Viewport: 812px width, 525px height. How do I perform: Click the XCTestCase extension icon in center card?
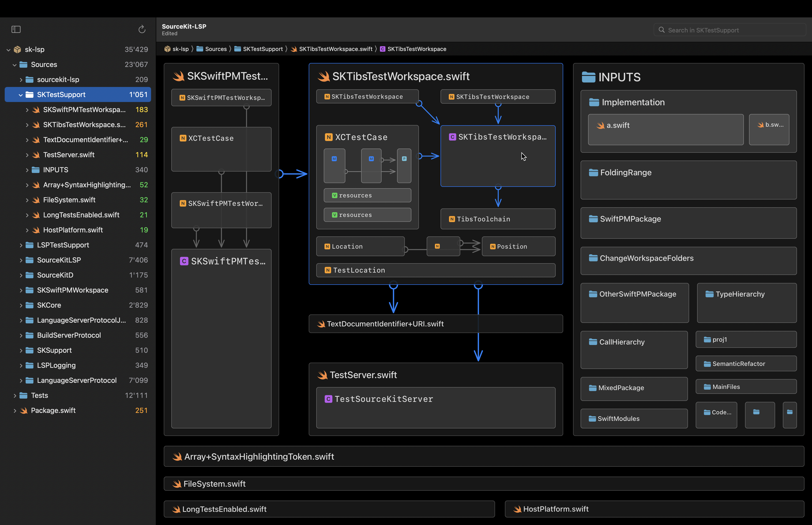pyautogui.click(x=328, y=137)
